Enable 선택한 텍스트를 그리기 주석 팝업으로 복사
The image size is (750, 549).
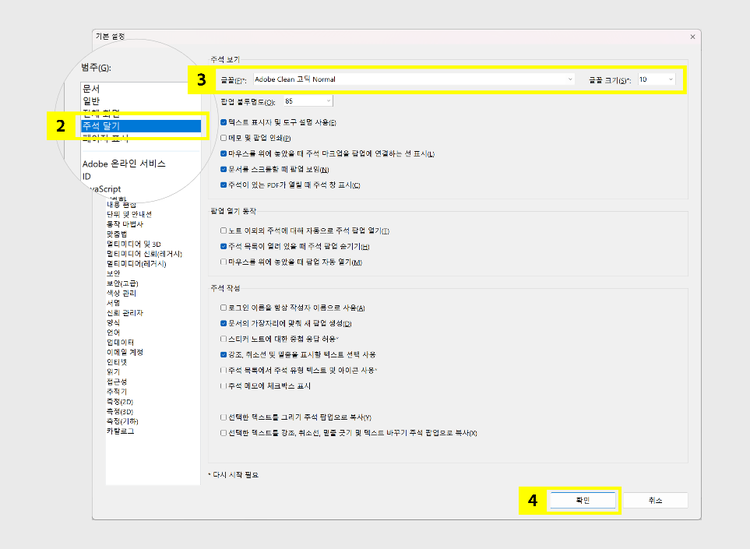(x=223, y=417)
